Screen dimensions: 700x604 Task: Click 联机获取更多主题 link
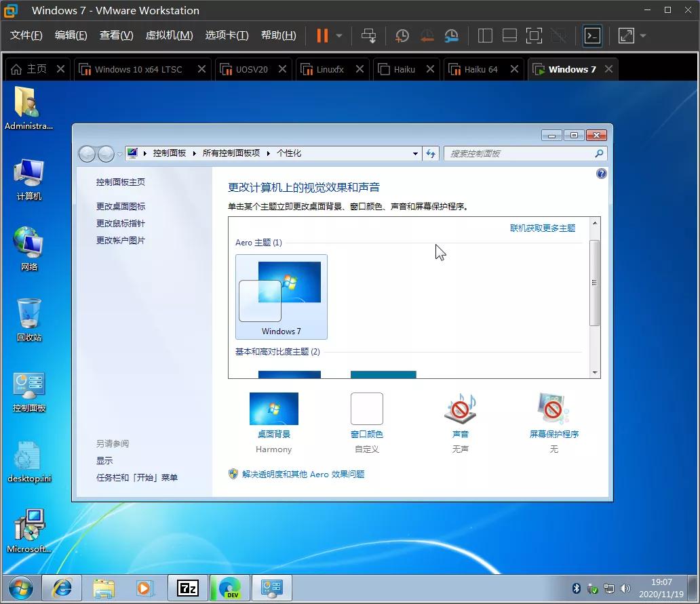pos(543,228)
